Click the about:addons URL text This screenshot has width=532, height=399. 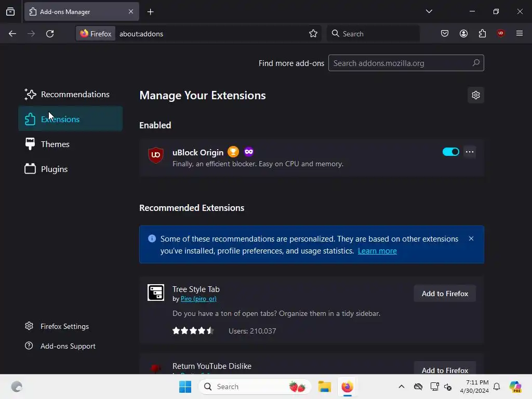click(x=141, y=34)
